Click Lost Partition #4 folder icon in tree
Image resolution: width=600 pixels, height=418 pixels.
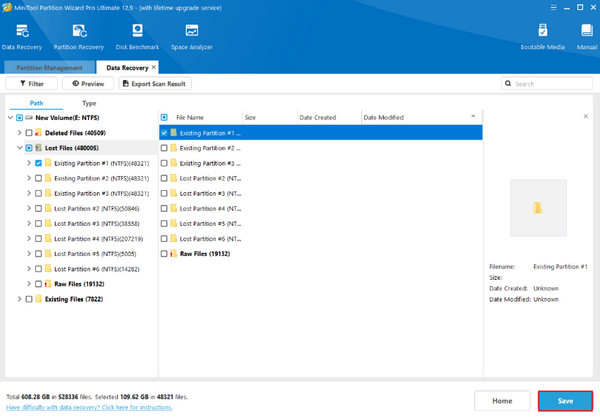48,238
